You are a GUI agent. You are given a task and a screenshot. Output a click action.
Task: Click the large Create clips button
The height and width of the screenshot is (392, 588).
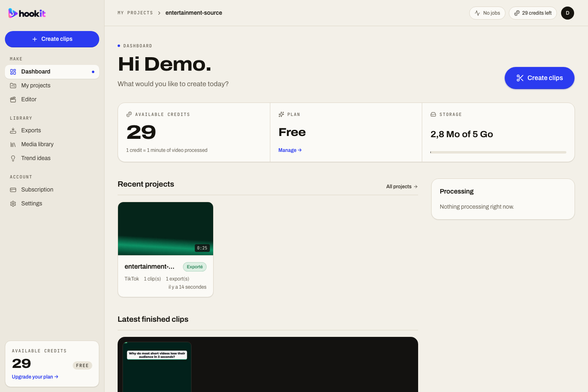click(x=539, y=78)
